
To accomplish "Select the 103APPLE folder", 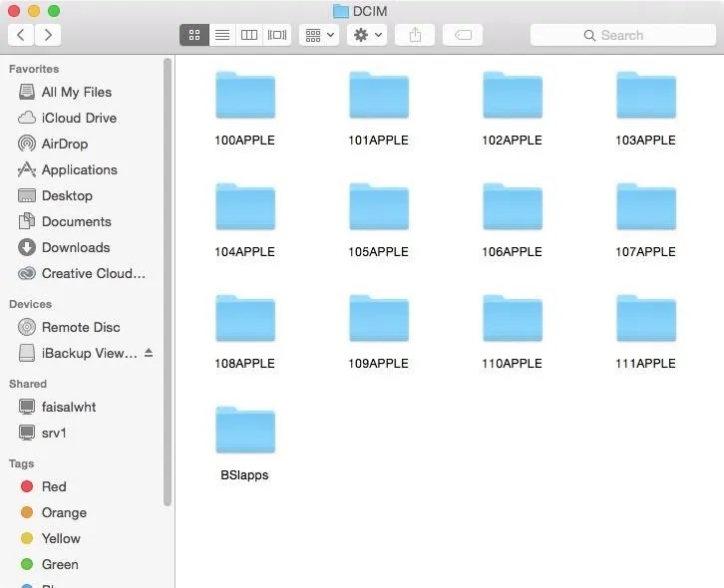I will click(x=646, y=109).
